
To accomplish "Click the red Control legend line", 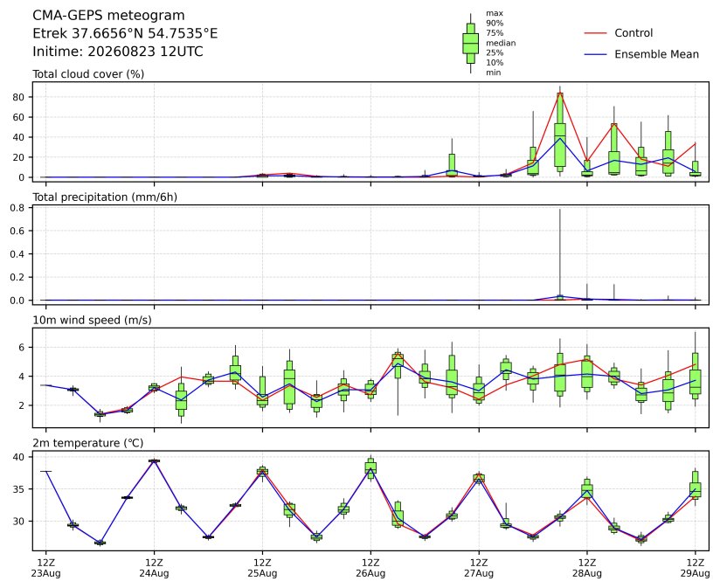I will 595,33.
